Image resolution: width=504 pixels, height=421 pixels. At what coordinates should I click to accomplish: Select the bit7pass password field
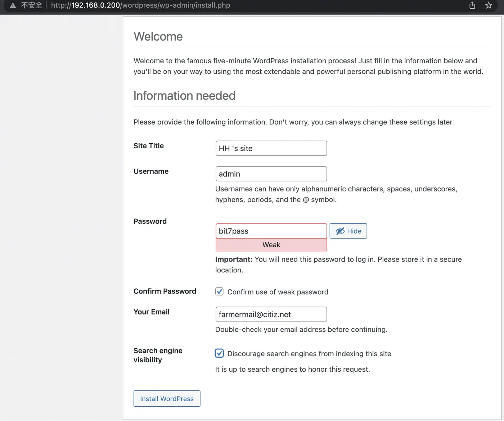(x=271, y=231)
